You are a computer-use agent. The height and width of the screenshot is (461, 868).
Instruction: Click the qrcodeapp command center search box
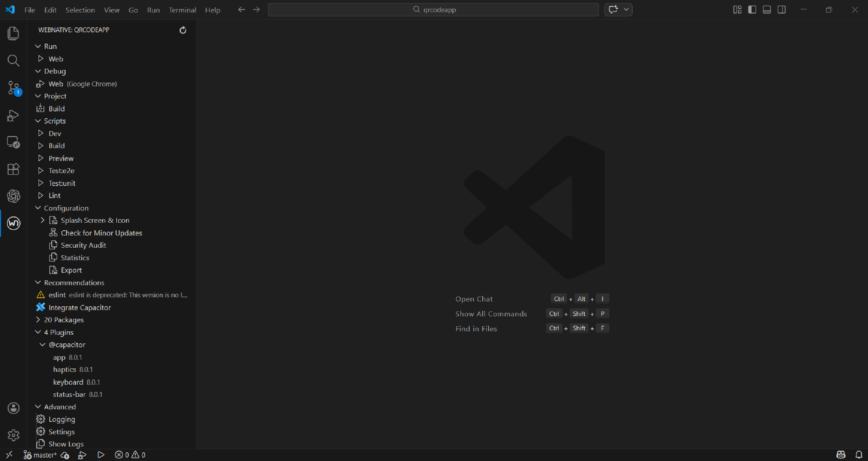433,10
